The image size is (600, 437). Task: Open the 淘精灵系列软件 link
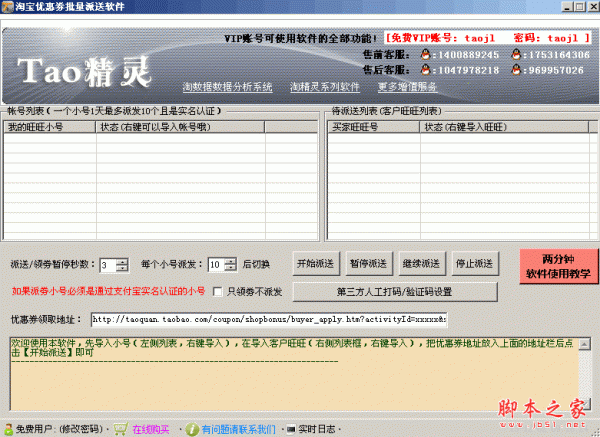pyautogui.click(x=324, y=87)
